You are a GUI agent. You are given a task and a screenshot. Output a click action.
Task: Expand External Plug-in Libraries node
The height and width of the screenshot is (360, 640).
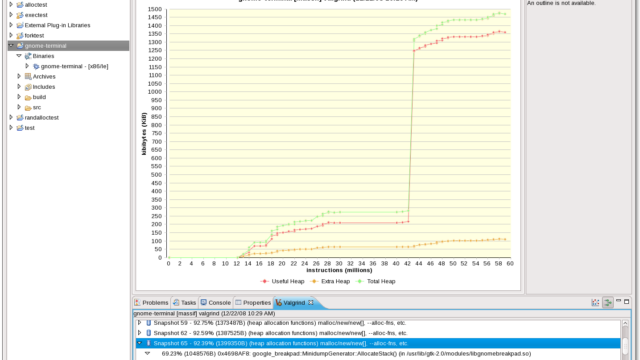11,25
